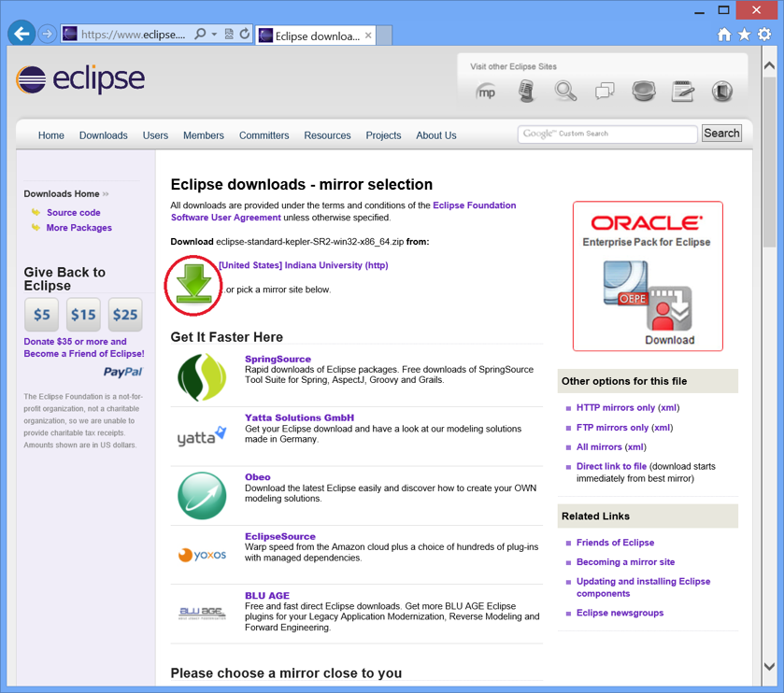
Task: Click the page scrollbar up arrow
Action: 769,66
